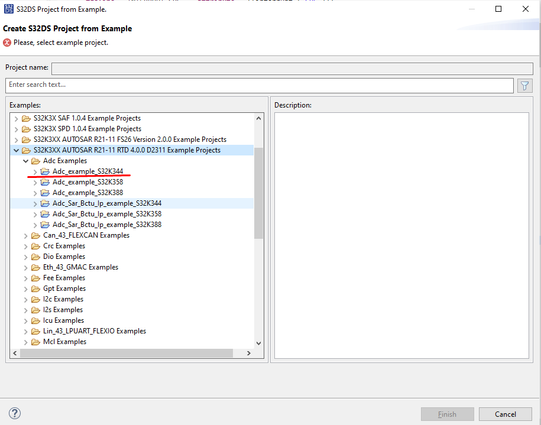The width and height of the screenshot is (541, 425).
Task: Click the S32DS window title icon
Action: tap(8, 9)
